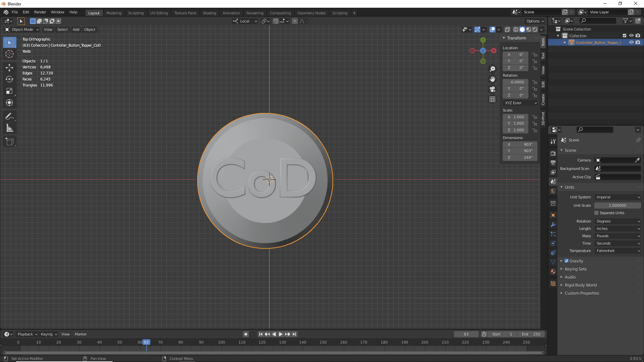Open the Object Mode dropdown

(x=22, y=29)
